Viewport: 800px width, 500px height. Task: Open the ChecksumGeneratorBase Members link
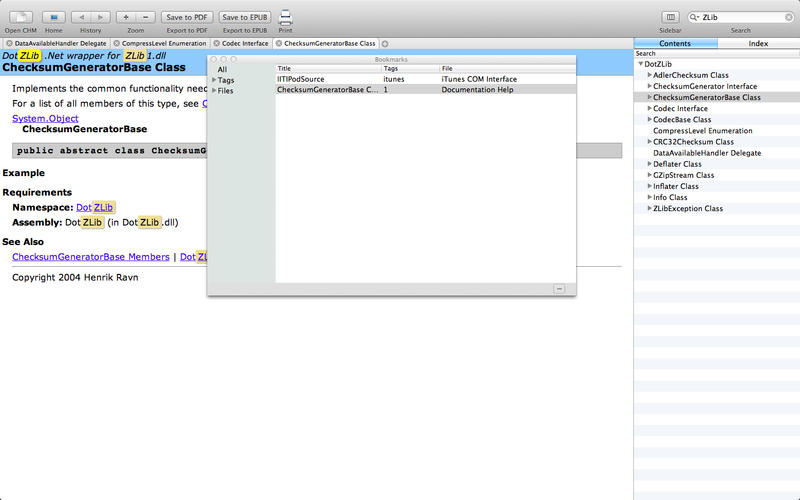click(x=90, y=257)
